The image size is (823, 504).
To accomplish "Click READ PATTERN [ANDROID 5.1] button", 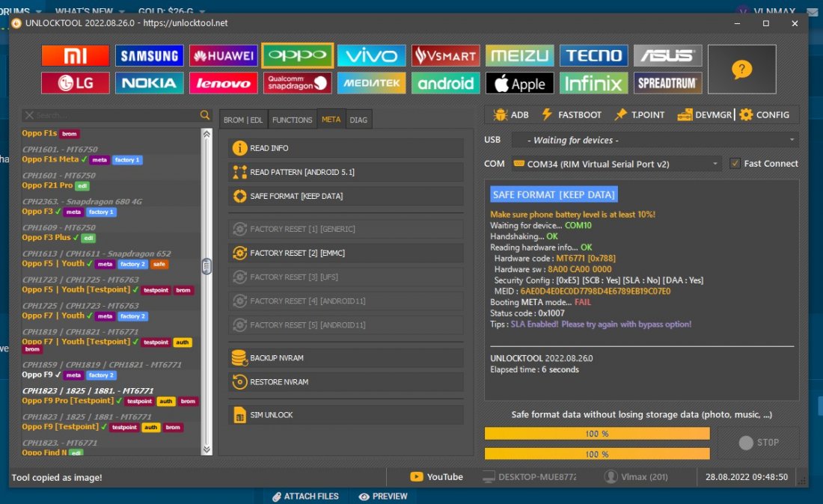I will [x=346, y=172].
